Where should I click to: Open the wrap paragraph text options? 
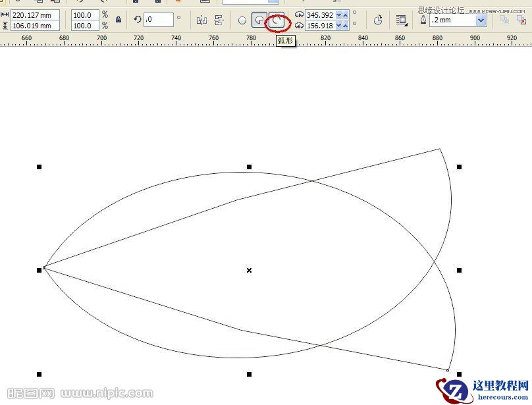coord(402,20)
